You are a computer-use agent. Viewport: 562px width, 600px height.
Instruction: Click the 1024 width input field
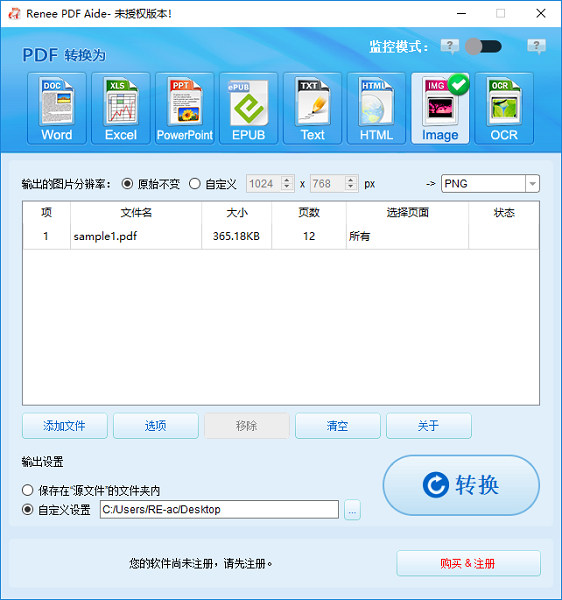[264, 184]
